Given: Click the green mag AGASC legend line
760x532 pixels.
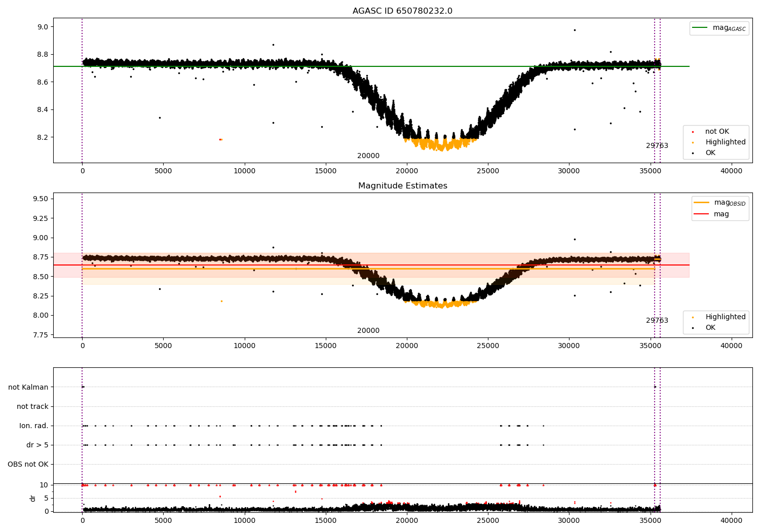Looking at the screenshot, I should tap(700, 28).
